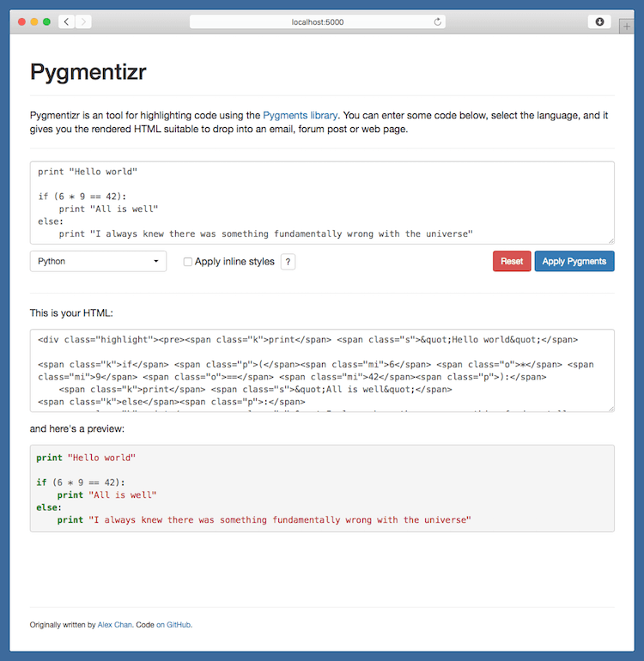Click the Pygmentizr page heading
This screenshot has width=644, height=661.
point(88,71)
